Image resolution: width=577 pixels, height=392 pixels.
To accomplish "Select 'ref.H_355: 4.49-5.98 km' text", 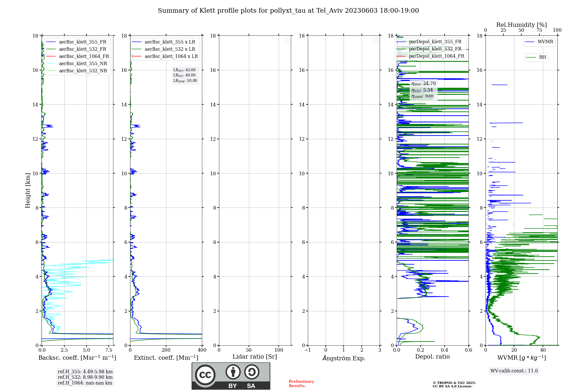I will tap(85, 372).
